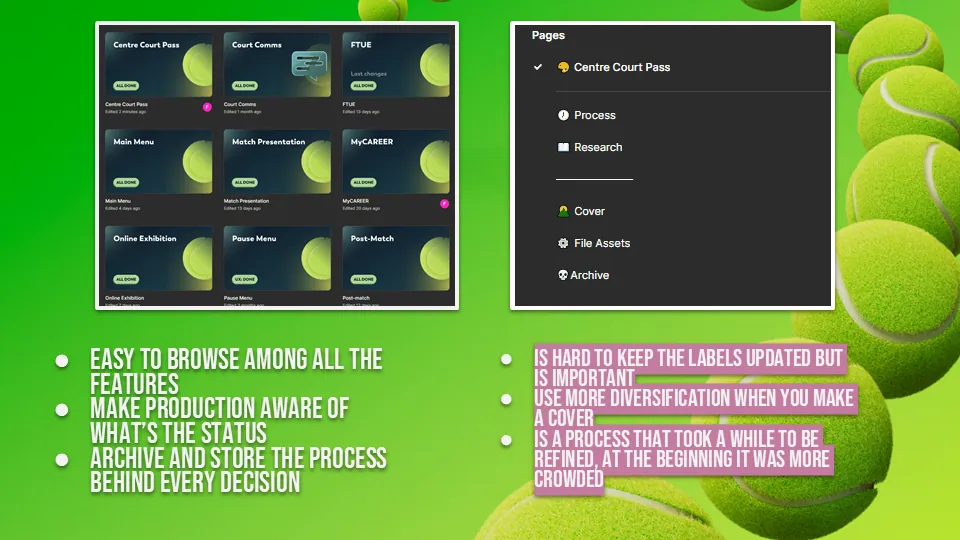Image resolution: width=960 pixels, height=540 pixels.
Task: Click the 'Post-match' file name under its thumbnail
Action: point(356,298)
